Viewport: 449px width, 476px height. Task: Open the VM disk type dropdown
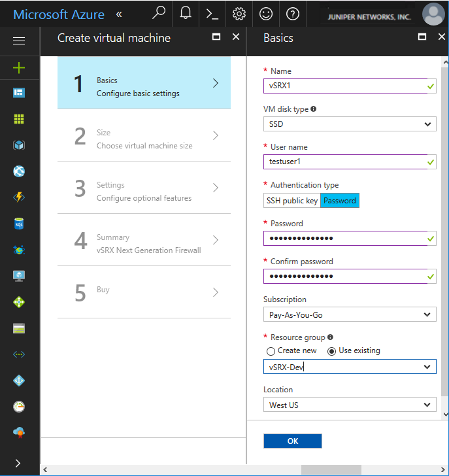[350, 124]
